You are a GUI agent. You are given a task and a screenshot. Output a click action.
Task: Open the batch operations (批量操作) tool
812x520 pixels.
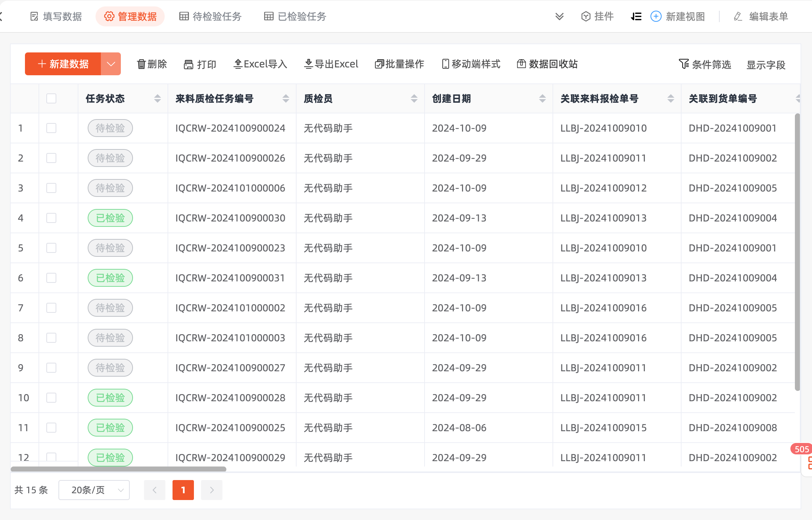[x=399, y=64]
